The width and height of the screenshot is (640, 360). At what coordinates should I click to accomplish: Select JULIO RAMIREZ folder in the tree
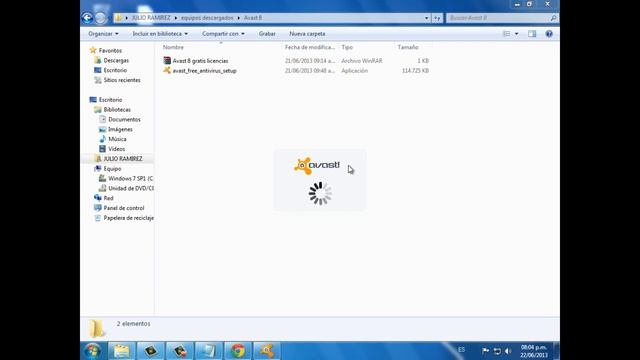click(122, 159)
